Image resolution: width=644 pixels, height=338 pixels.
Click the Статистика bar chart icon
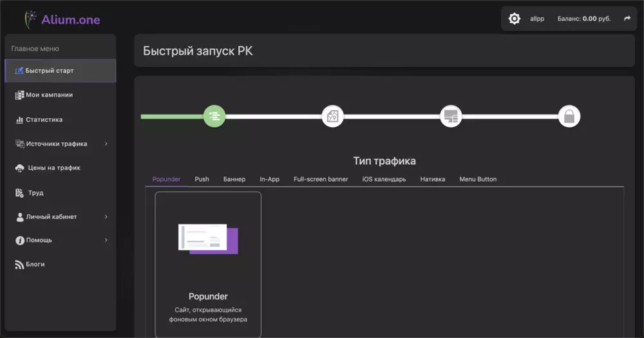point(19,120)
